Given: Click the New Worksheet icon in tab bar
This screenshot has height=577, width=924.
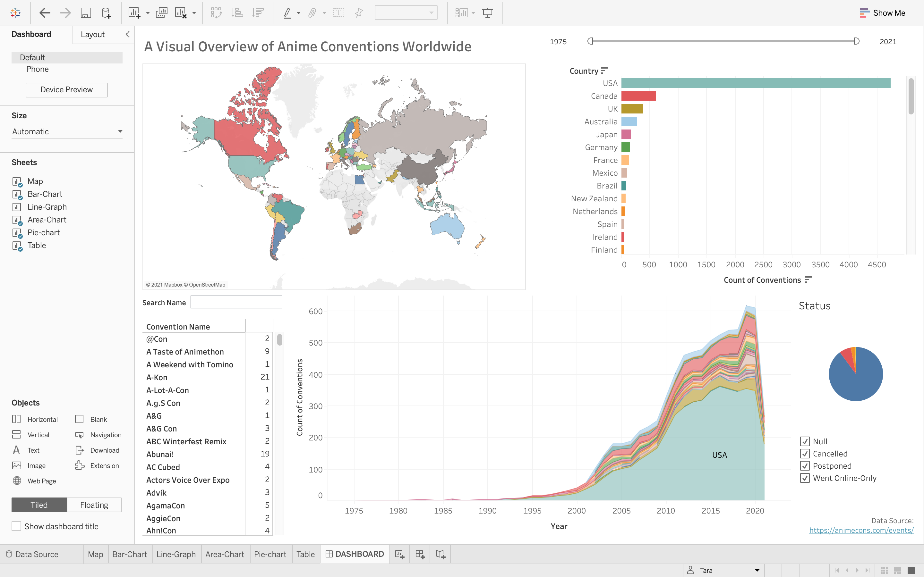Looking at the screenshot, I should point(399,554).
